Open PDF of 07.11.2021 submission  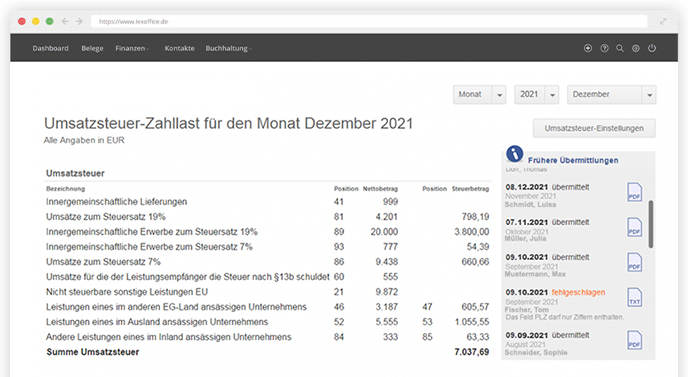(x=634, y=227)
